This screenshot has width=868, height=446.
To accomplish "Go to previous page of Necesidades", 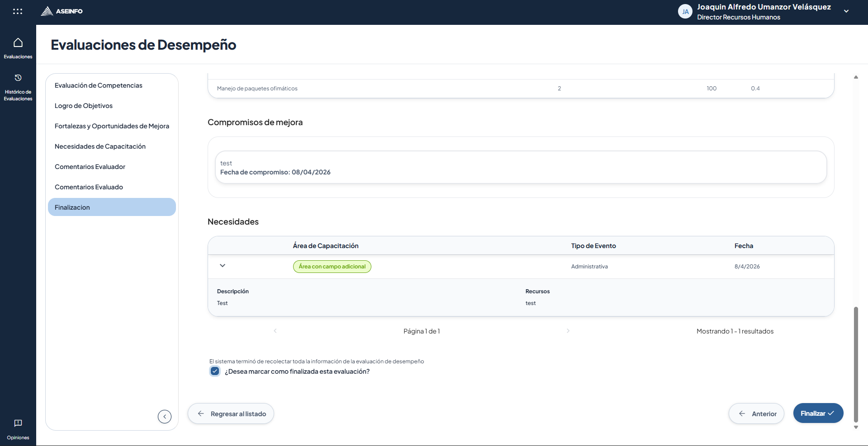I will [275, 331].
